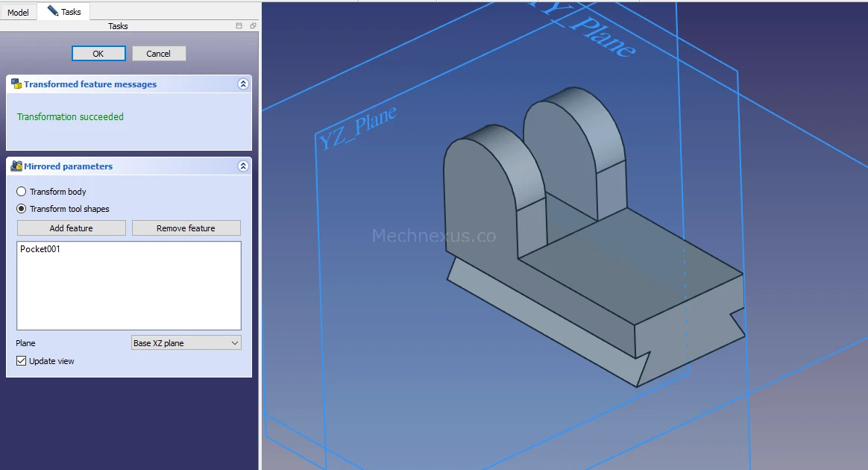Image resolution: width=868 pixels, height=470 pixels.
Task: Collapse the Mirrored parameters section
Action: click(x=242, y=166)
